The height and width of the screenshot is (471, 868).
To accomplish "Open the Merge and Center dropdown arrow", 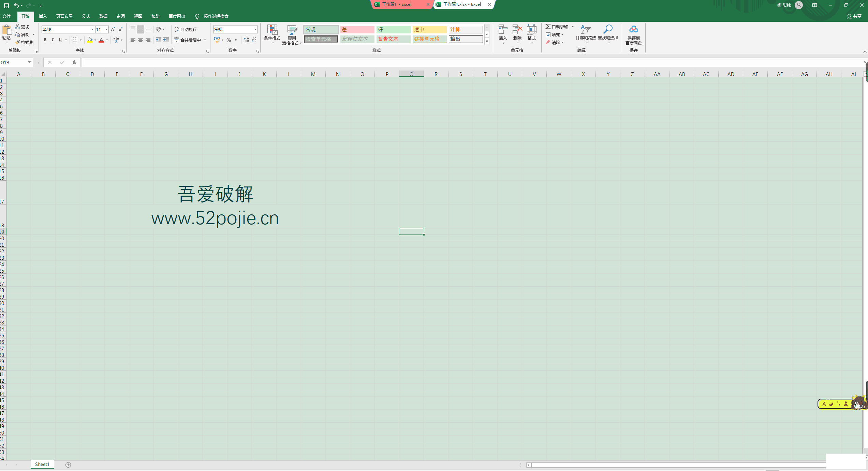I will tap(205, 40).
